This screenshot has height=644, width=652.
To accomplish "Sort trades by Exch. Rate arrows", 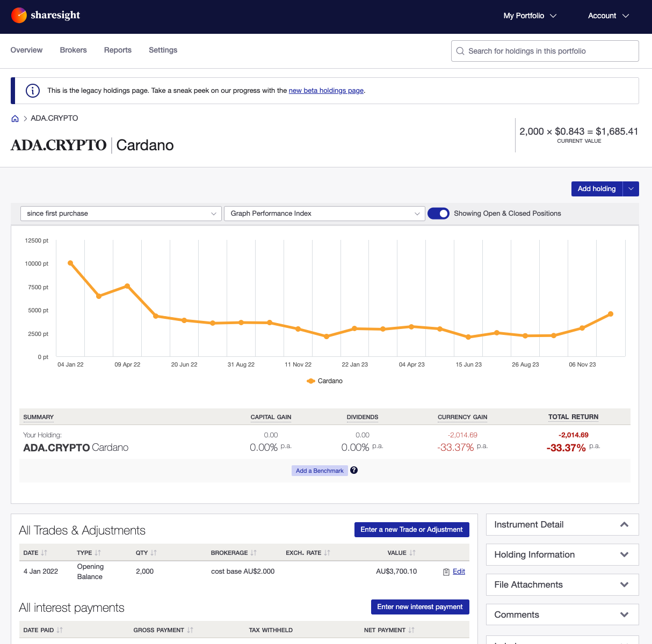I will (327, 553).
